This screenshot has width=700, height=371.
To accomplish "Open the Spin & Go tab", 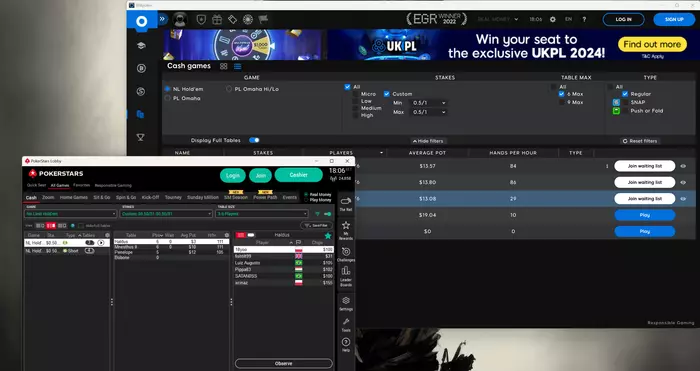I will [126, 197].
